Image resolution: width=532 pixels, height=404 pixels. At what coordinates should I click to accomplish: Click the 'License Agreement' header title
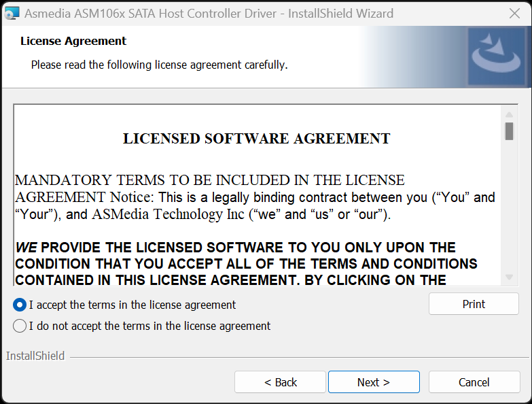click(x=73, y=41)
